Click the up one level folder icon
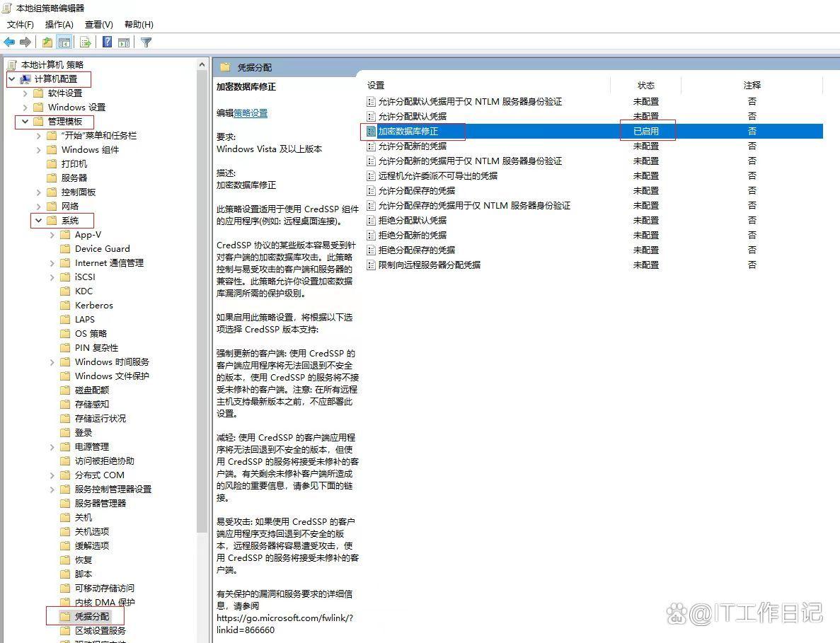840x643 pixels. pos(46,42)
